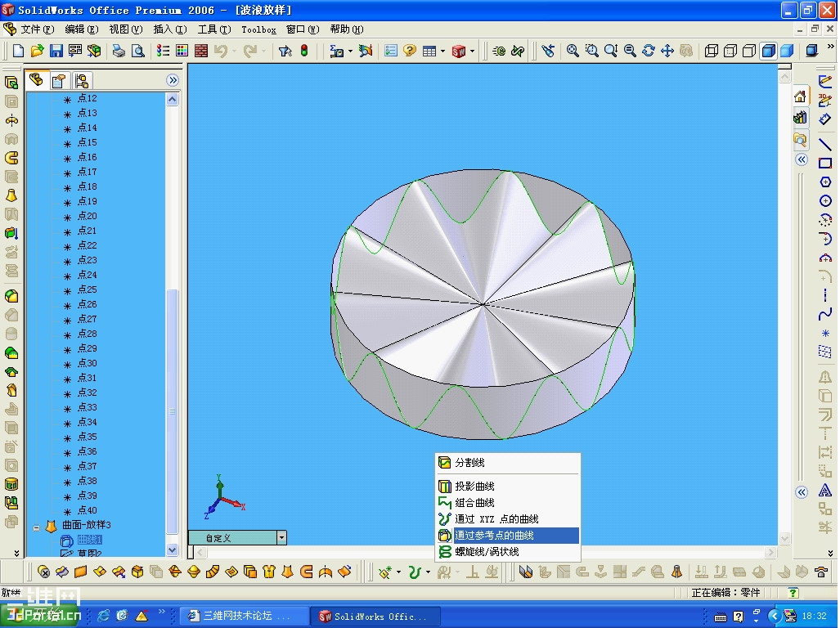Open the 编辑(E) menu
Viewport: 840px width, 628px height.
point(82,29)
